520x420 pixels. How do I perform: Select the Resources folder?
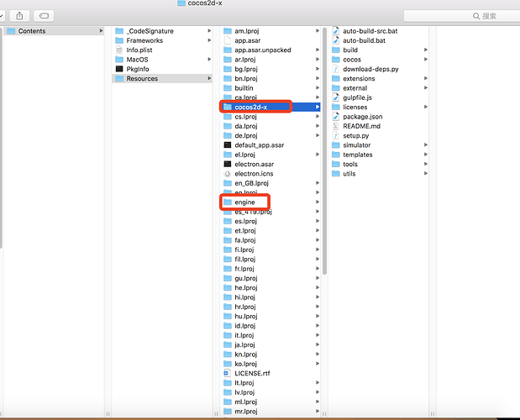[x=162, y=79]
